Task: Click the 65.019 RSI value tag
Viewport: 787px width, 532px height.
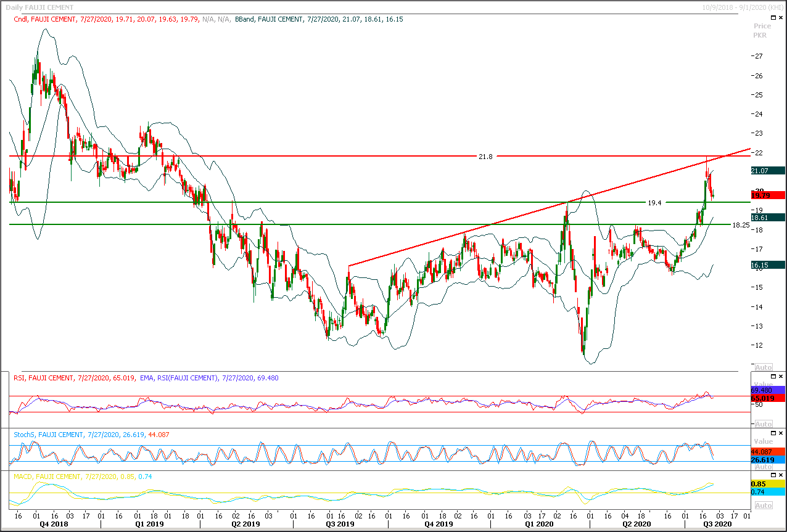Action: click(768, 398)
